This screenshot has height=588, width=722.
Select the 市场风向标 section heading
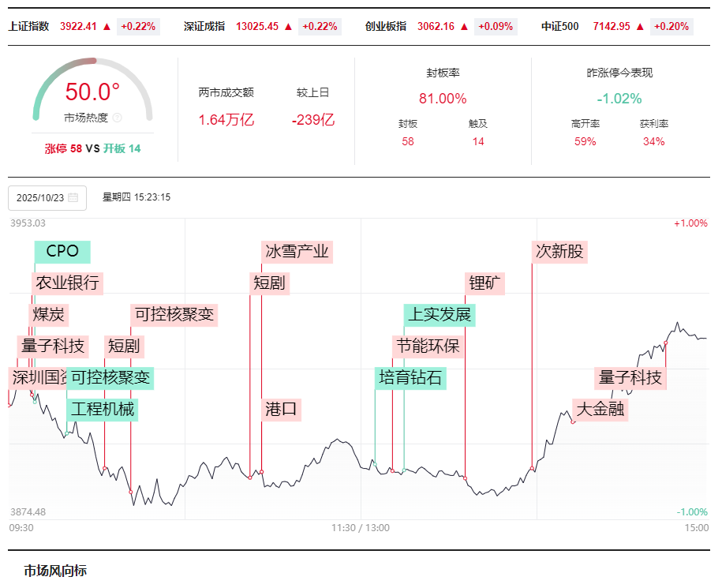tap(55, 571)
